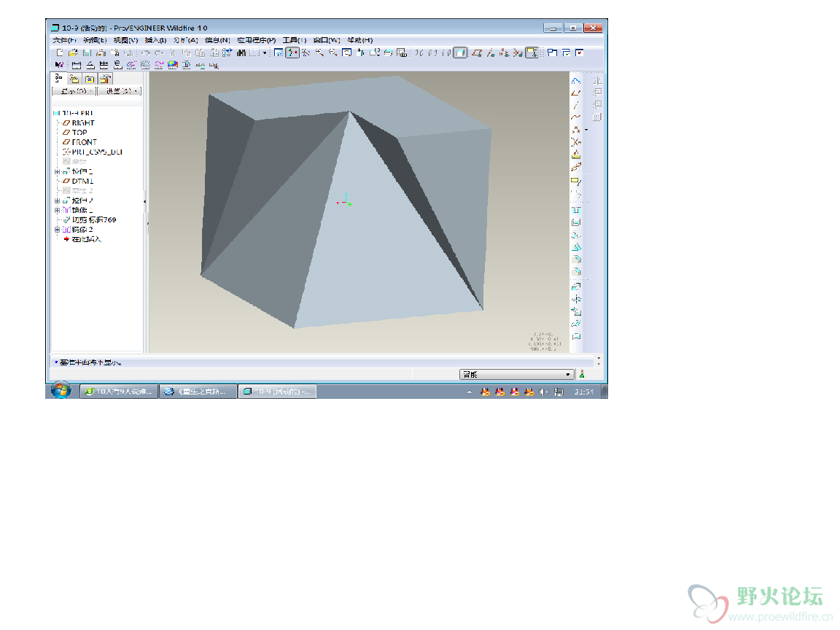Open the 显示(S) dropdown in model tree
840x630 pixels.
tap(74, 91)
